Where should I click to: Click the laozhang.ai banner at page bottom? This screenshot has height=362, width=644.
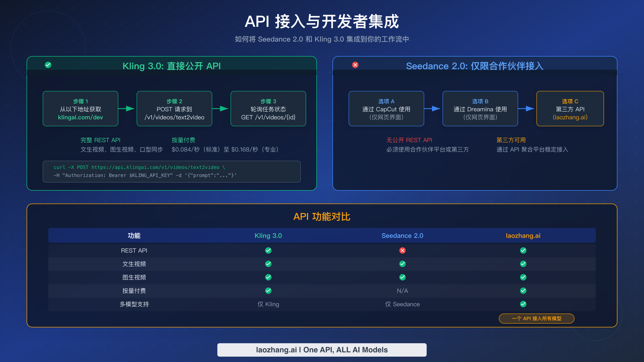pos(322,350)
